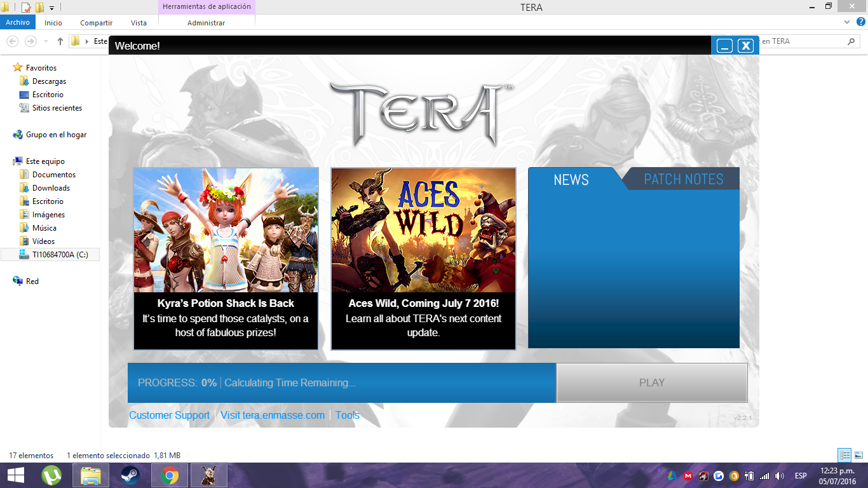
Task: Open the Kyra's Potion Shack news image
Action: [x=226, y=230]
